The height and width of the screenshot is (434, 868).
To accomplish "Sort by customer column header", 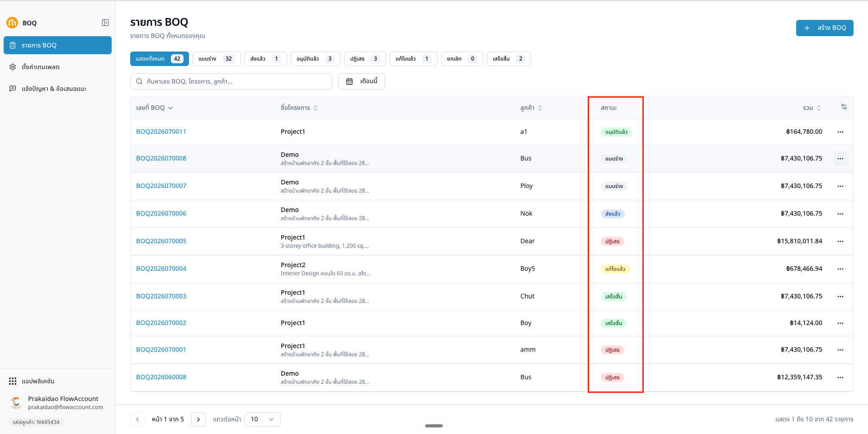I will (531, 108).
